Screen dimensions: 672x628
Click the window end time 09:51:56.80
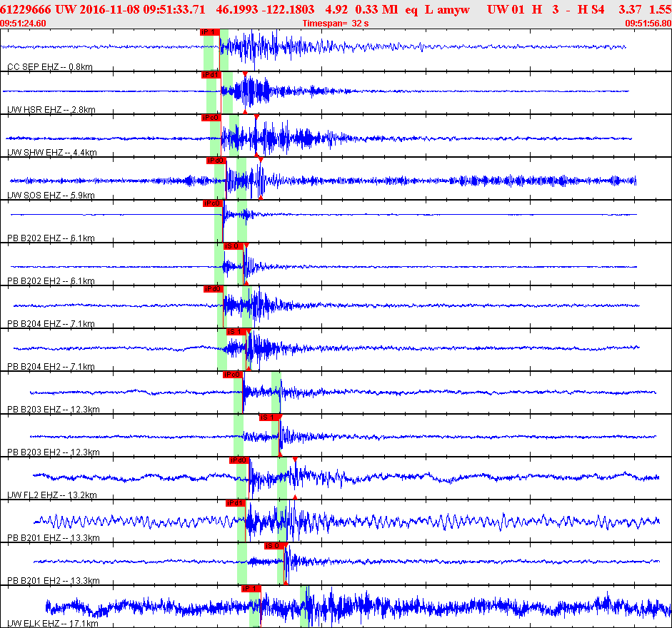click(x=648, y=23)
